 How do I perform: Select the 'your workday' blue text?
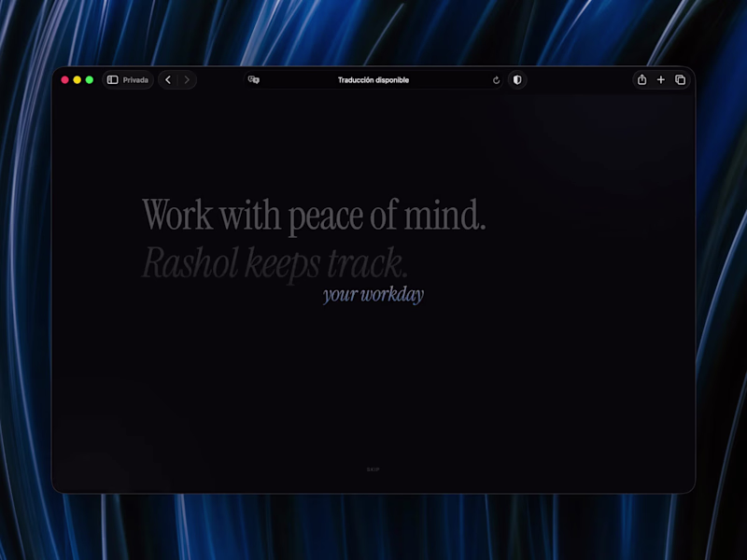coord(373,295)
